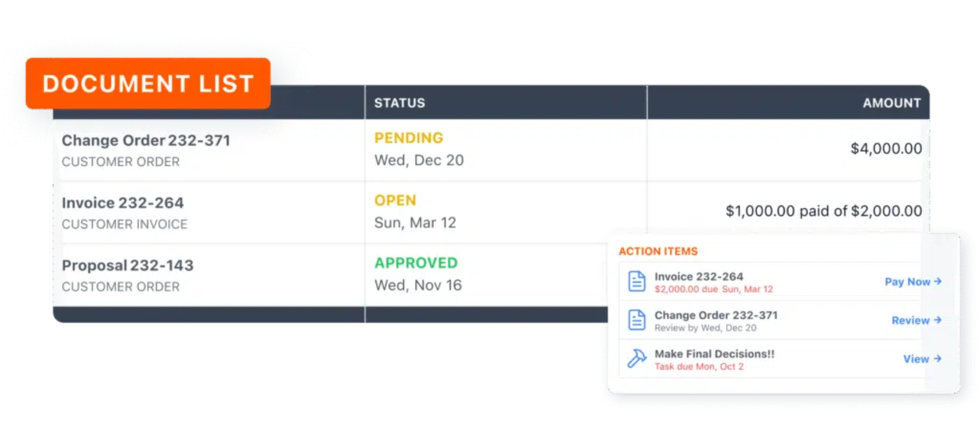Click the APPROVED status label
The height and width of the screenshot is (445, 980).
(x=416, y=263)
